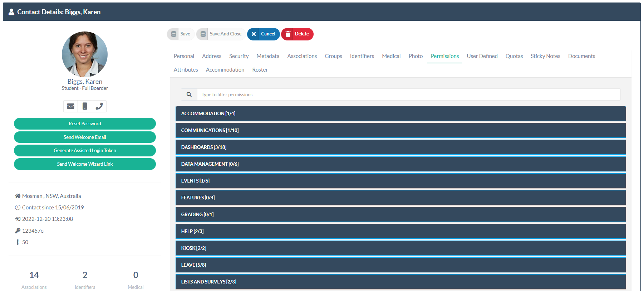This screenshot has width=644, height=291.
Task: Click the Mosman, NSW, Australia address text
Action: [x=51, y=196]
